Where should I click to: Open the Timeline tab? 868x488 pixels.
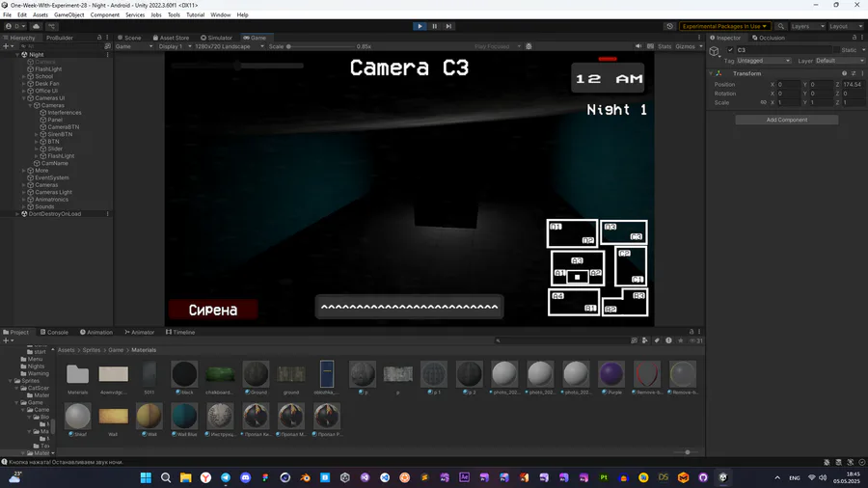(x=180, y=332)
